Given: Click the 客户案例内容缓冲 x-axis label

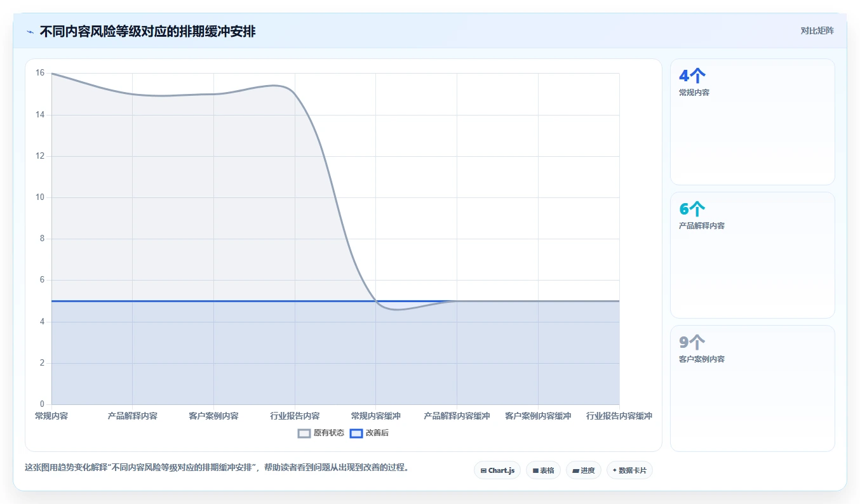Looking at the screenshot, I should pyautogui.click(x=538, y=416).
